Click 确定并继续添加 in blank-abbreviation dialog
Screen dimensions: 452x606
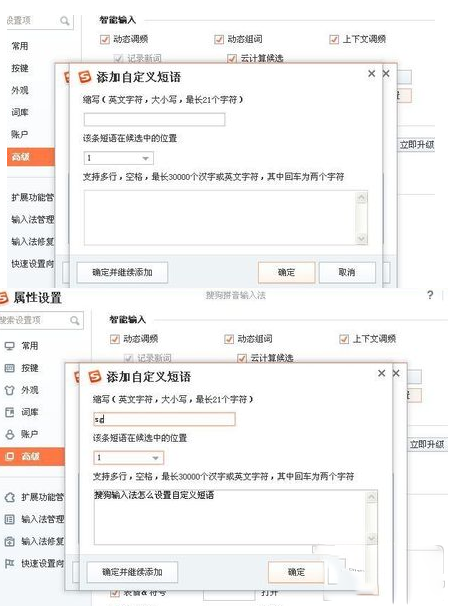point(122,272)
